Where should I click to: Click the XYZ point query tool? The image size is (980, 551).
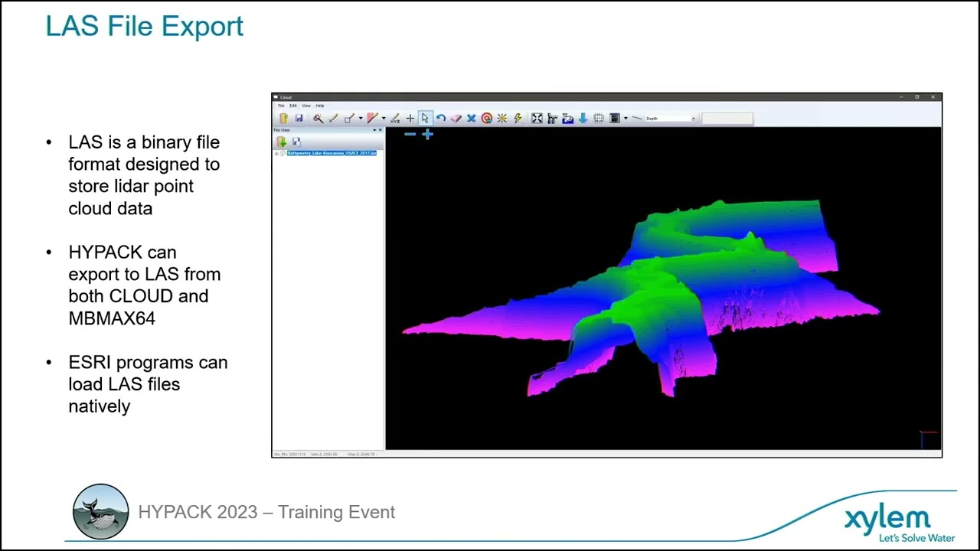tap(395, 118)
